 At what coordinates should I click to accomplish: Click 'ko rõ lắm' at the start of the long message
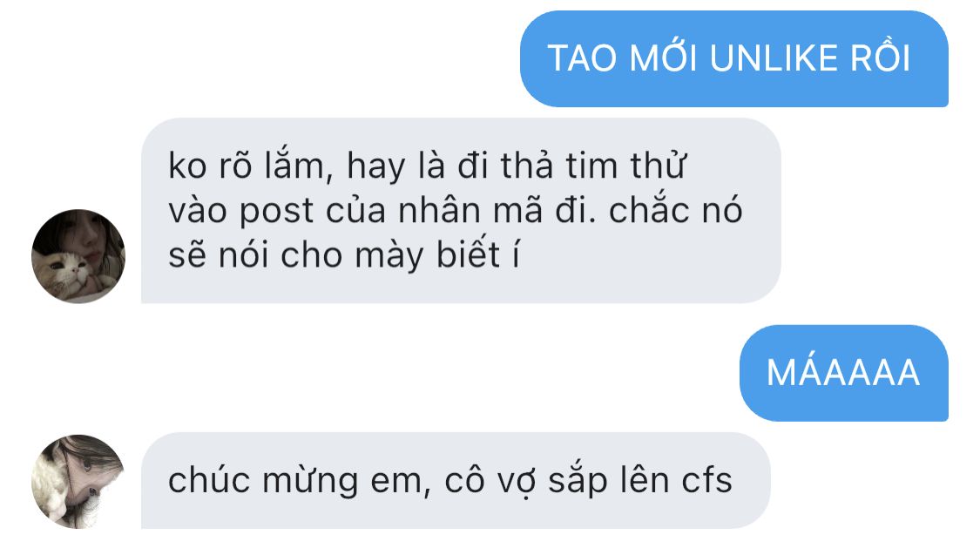247,166
